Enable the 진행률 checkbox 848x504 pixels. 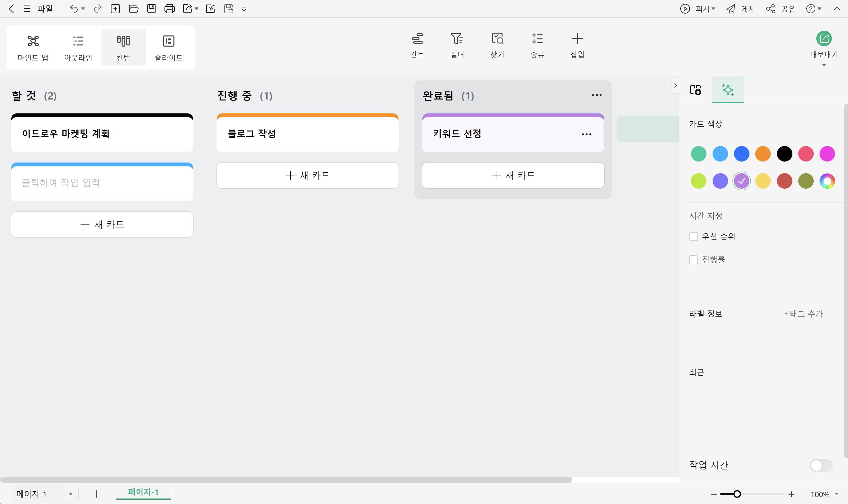click(x=694, y=259)
